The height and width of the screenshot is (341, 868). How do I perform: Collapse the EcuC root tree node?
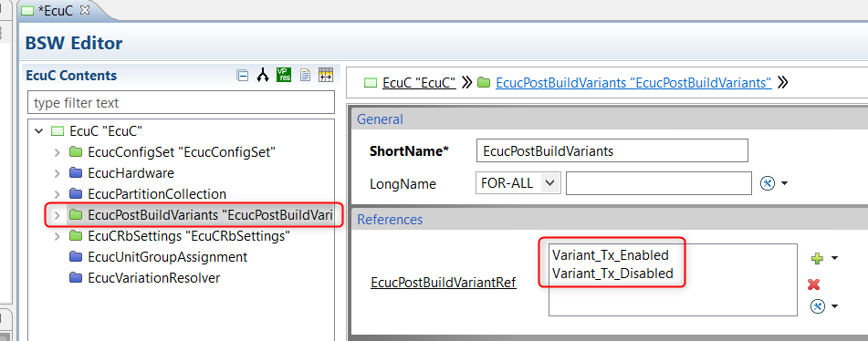click(38, 131)
